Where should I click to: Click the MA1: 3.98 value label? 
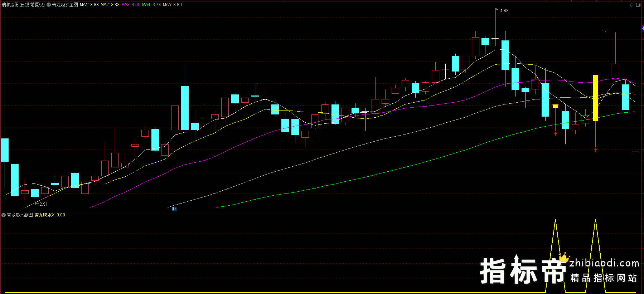click(x=89, y=5)
